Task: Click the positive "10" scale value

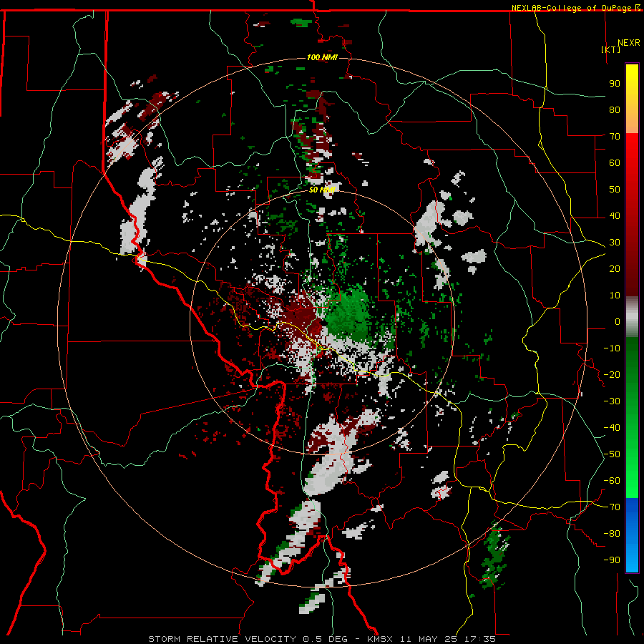Action: [x=615, y=296]
